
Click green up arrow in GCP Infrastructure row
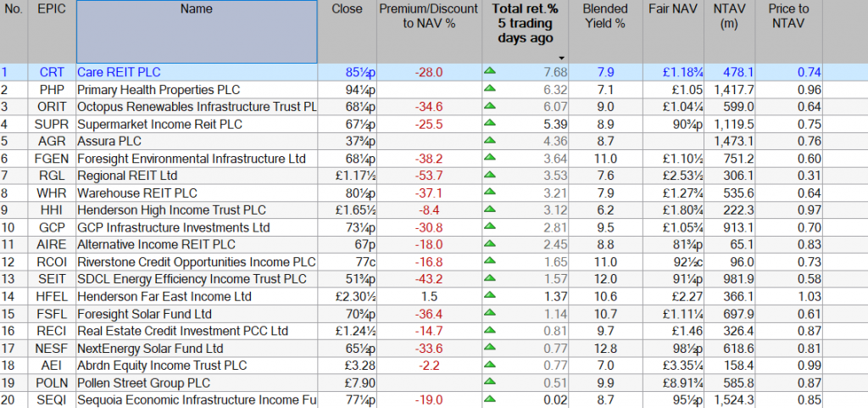tap(489, 226)
